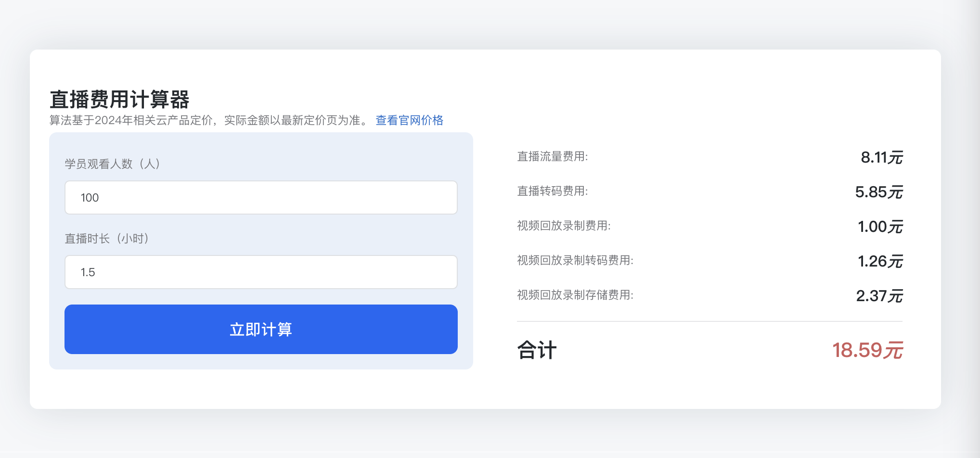
Task: Click the 1.00元 recording cost value
Action: coord(880,227)
